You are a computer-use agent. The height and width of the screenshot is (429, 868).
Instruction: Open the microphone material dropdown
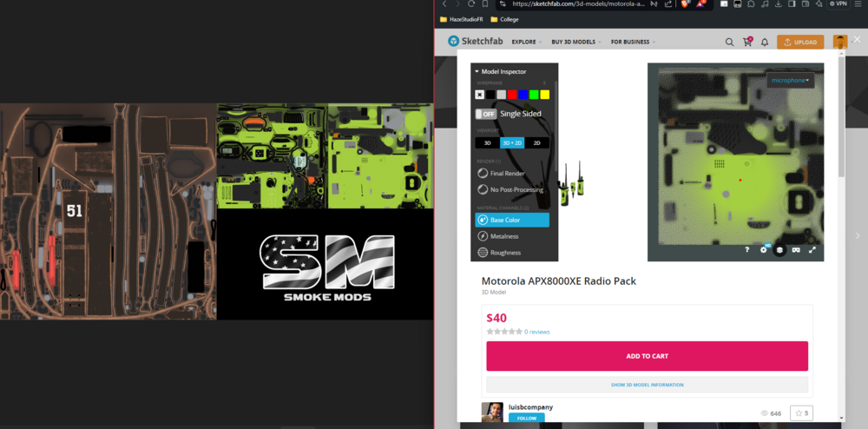point(791,80)
